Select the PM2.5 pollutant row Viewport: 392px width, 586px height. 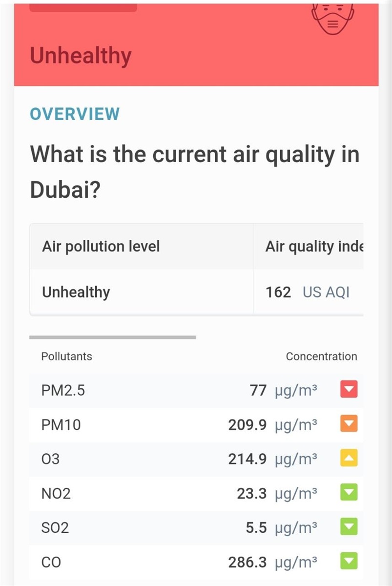coord(196,390)
